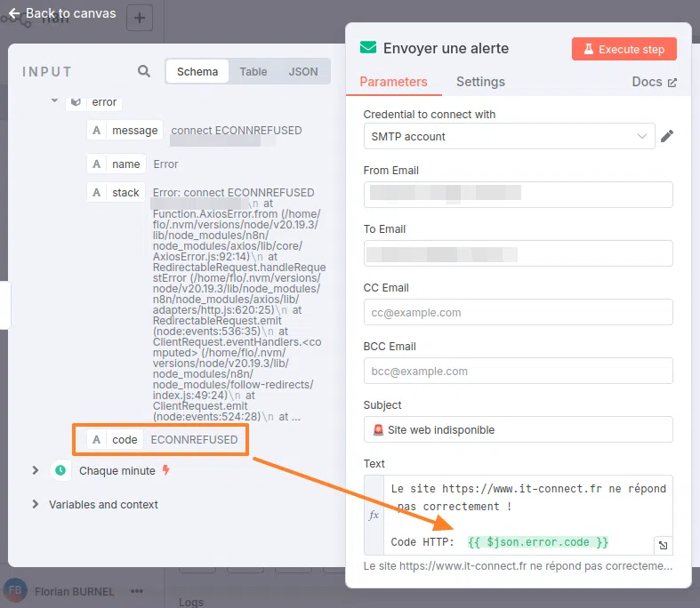Viewport: 700px width, 608px height.
Task: Go back to canvas
Action: 62,13
